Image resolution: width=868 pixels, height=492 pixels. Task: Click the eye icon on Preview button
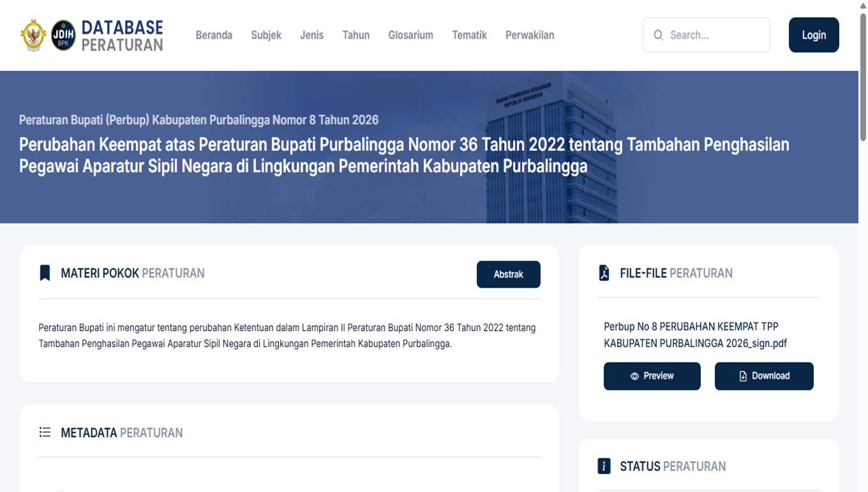pos(634,376)
